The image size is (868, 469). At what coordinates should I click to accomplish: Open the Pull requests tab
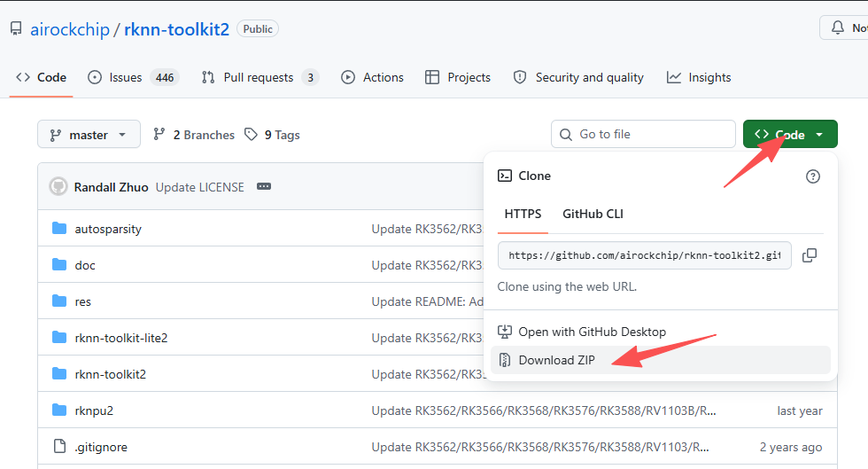coord(260,78)
